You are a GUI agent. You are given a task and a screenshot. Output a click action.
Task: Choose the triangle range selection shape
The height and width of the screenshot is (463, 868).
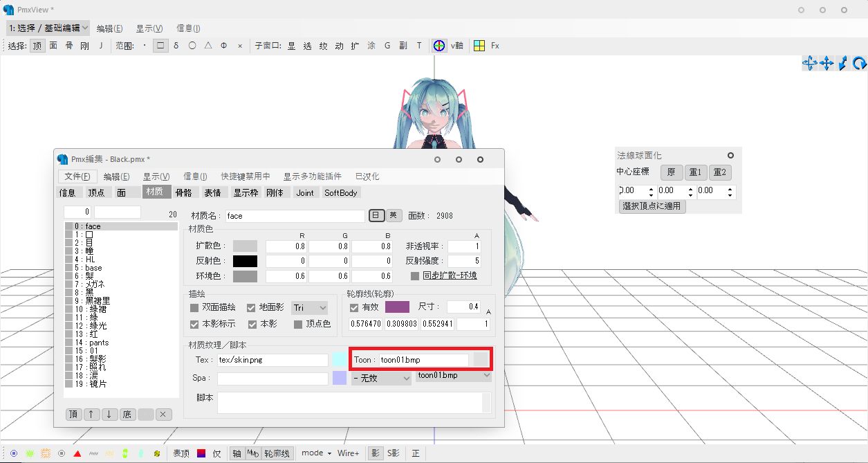pyautogui.click(x=208, y=46)
